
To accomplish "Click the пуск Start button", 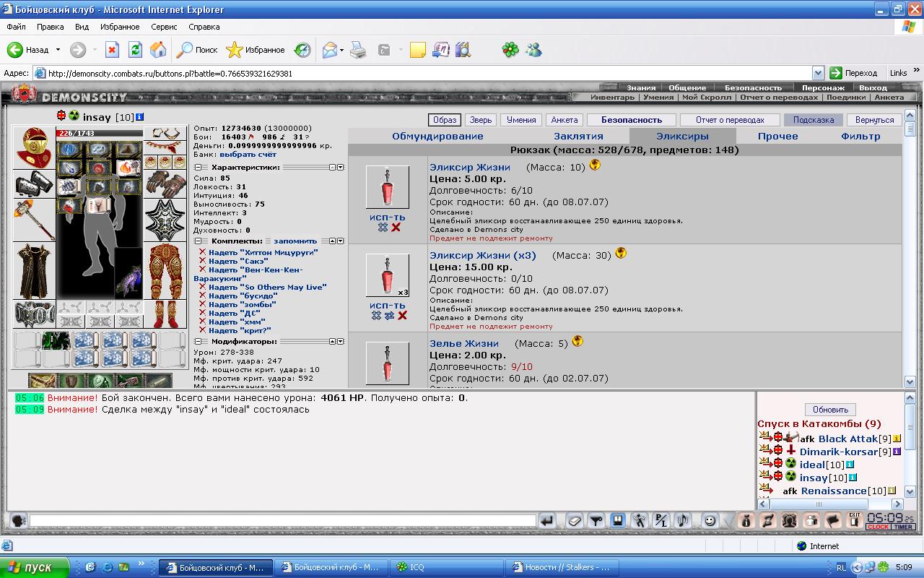I will 35,567.
